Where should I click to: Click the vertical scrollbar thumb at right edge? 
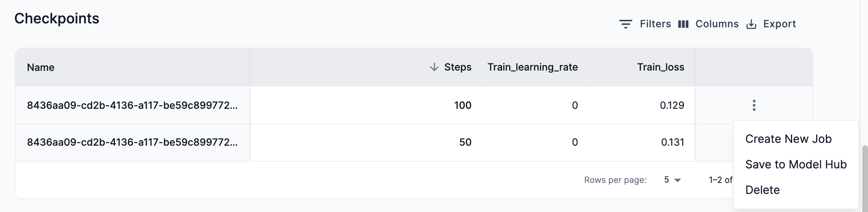865,177
